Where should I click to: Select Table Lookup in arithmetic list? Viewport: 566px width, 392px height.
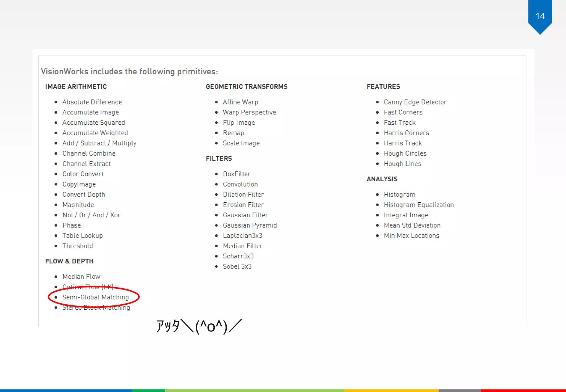tap(82, 236)
